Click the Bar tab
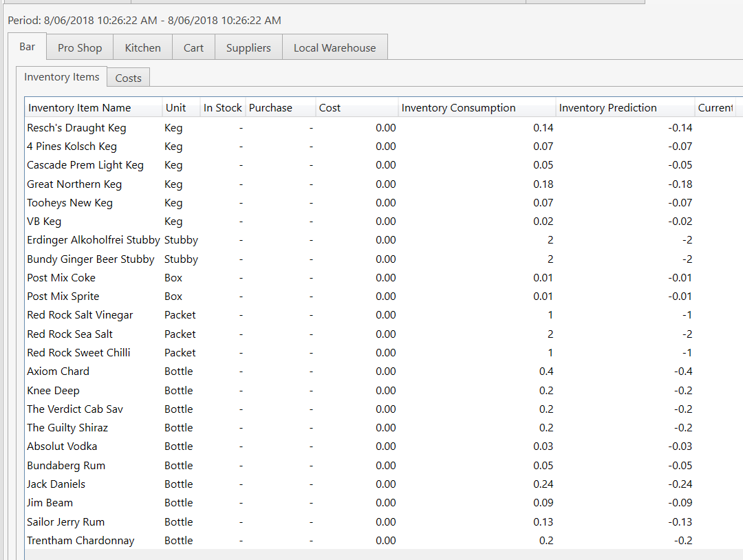Screen dimensions: 743x560 (28, 46)
